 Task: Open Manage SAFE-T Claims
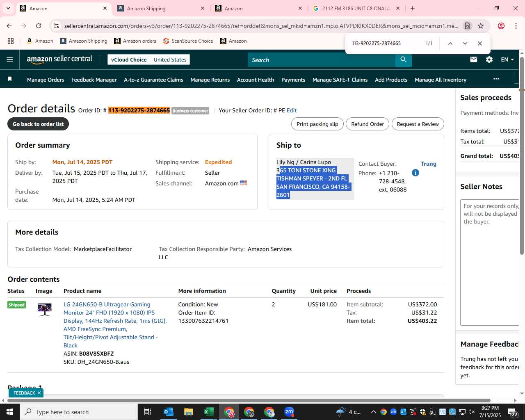coord(340,80)
